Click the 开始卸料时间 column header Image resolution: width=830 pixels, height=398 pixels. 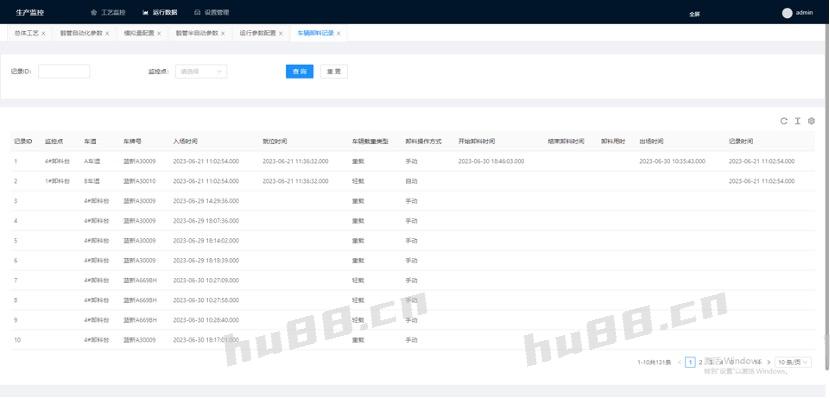[x=476, y=142]
